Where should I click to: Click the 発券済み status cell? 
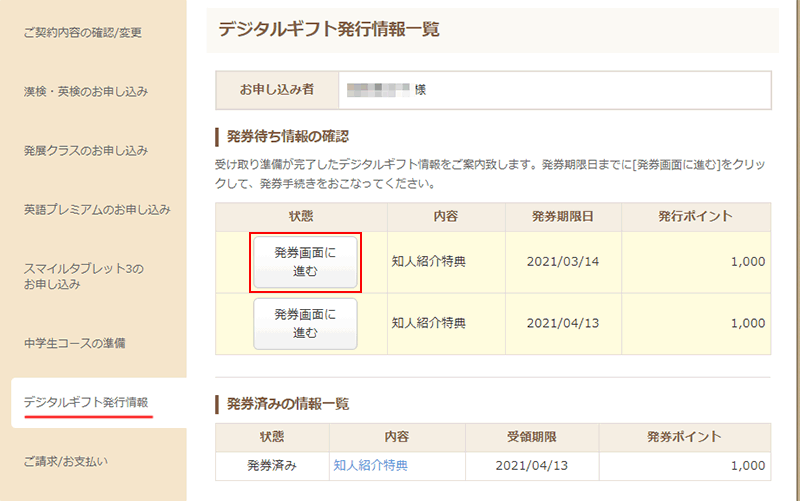(271, 465)
